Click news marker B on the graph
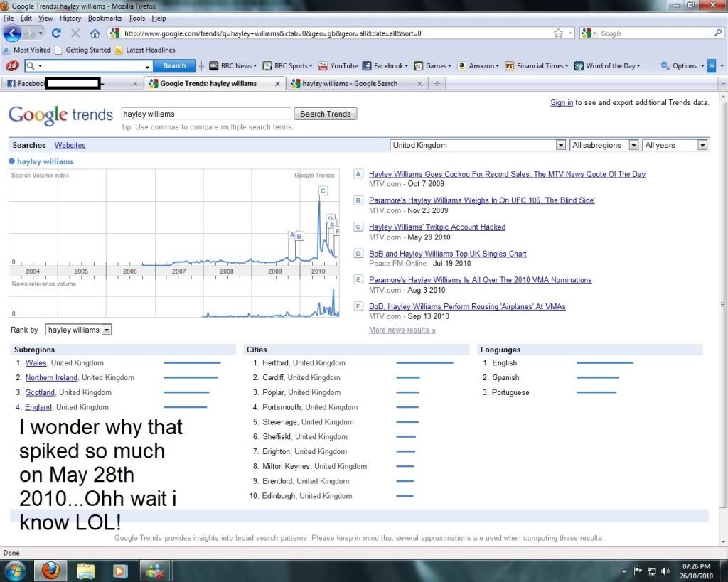 (299, 236)
